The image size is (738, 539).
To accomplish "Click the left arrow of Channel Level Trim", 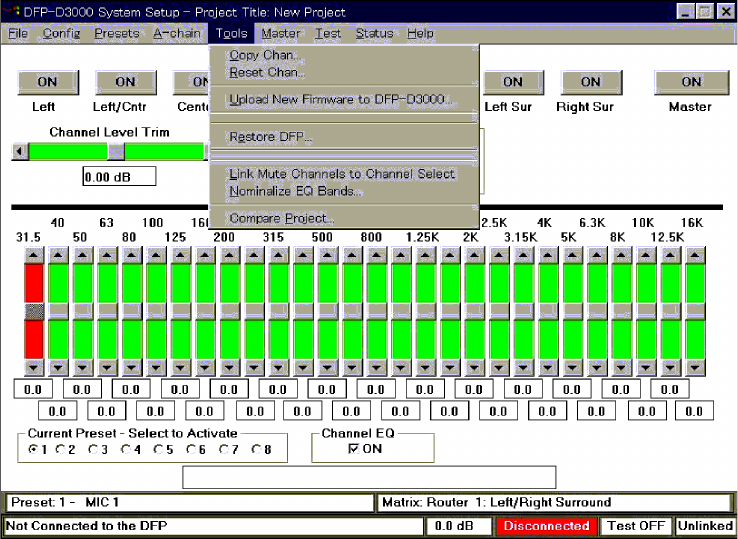I will (18, 151).
